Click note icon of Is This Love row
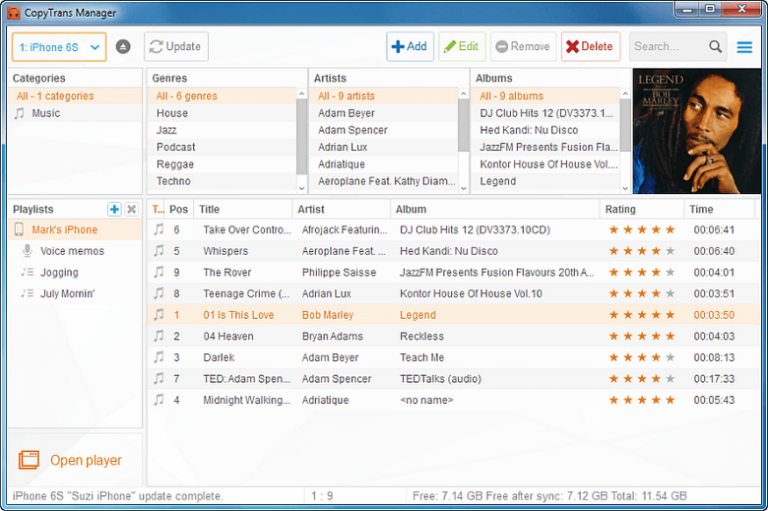Screen dimensions: 768x511 coord(159,315)
